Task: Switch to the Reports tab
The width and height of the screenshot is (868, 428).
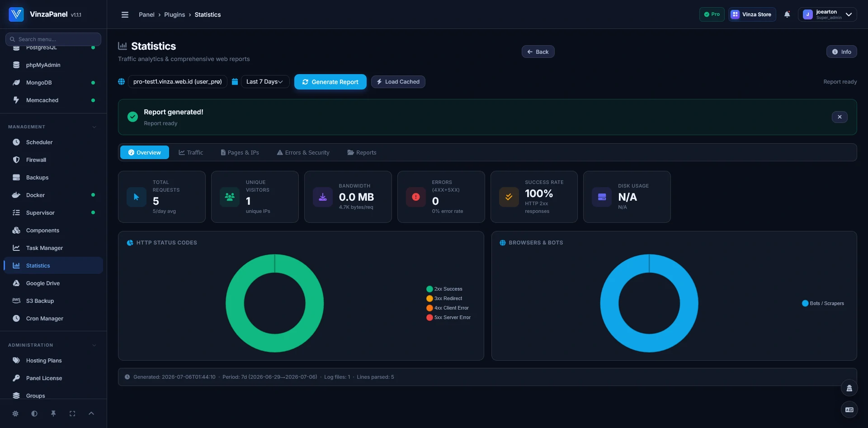Action: tap(362, 153)
